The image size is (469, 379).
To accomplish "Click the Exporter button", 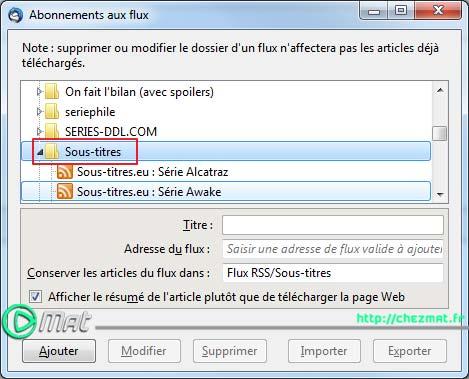I will coord(410,351).
